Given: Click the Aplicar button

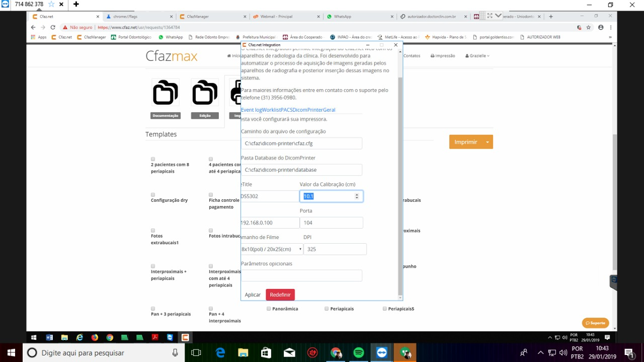Looking at the screenshot, I should 253,295.
